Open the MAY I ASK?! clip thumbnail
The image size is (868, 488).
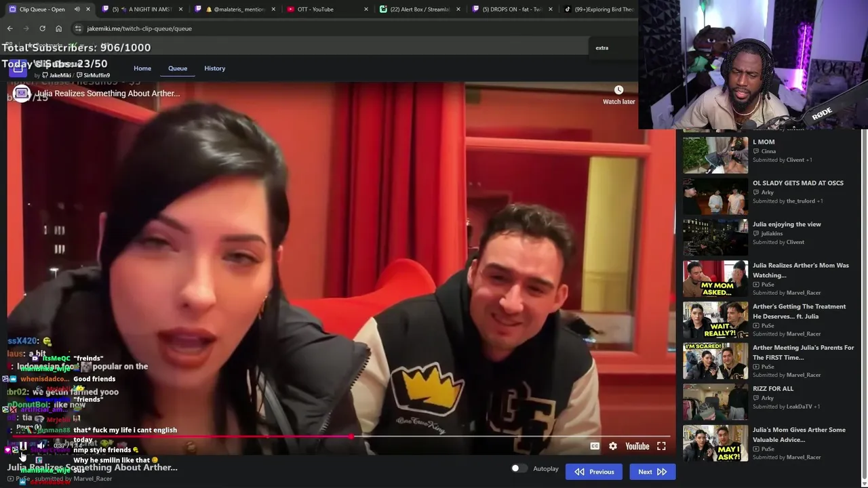[x=715, y=442]
